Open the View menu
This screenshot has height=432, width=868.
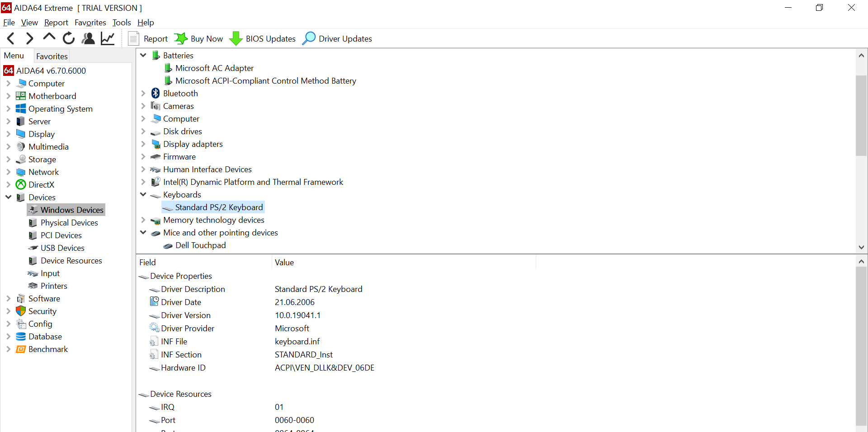coord(29,23)
